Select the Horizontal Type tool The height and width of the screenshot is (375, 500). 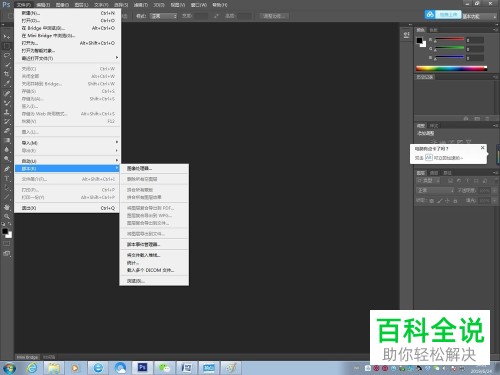coord(7,178)
